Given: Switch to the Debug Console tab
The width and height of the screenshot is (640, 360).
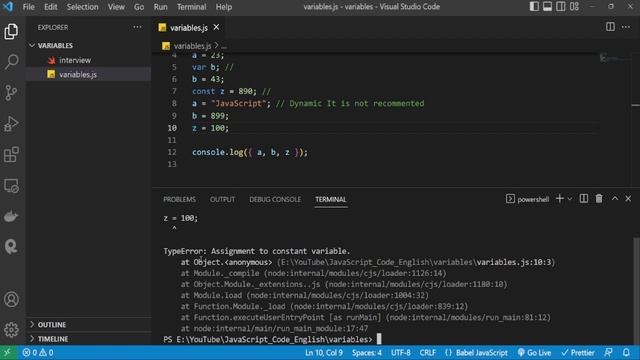Looking at the screenshot, I should 275,199.
